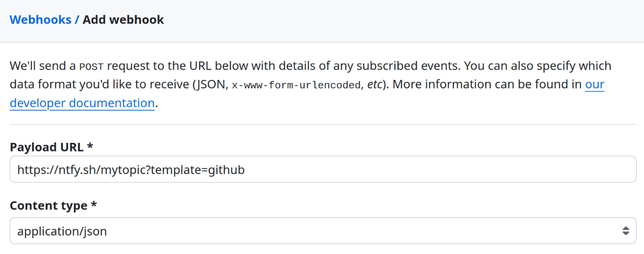This screenshot has width=644, height=254.
Task: Click the ntfy.sh URL text in field
Action: coord(131,170)
